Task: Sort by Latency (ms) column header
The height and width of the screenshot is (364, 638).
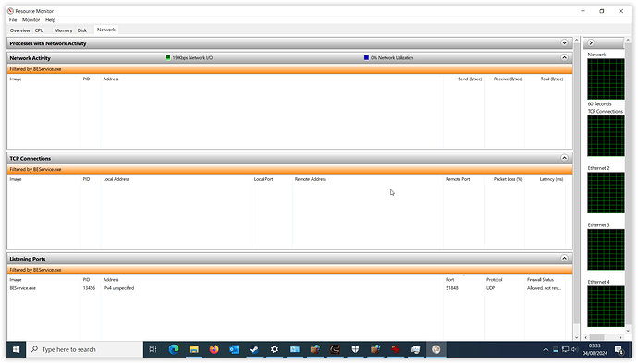Action: tap(551, 179)
